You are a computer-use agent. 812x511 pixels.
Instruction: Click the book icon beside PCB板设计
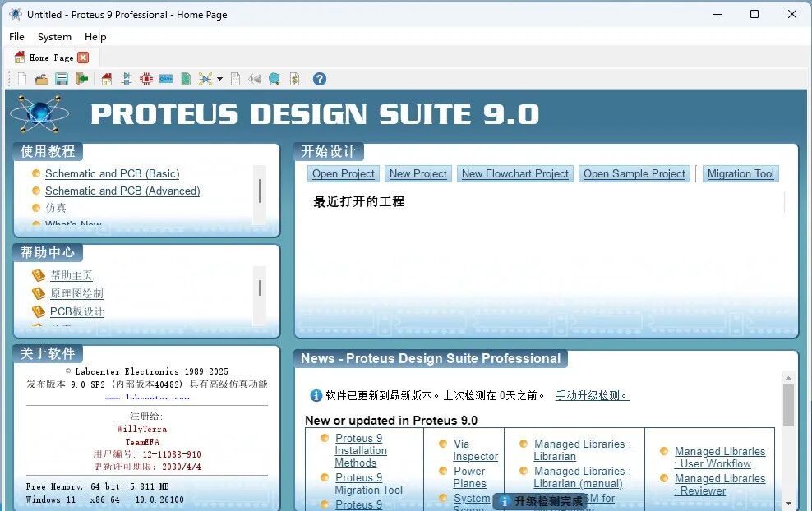[39, 311]
